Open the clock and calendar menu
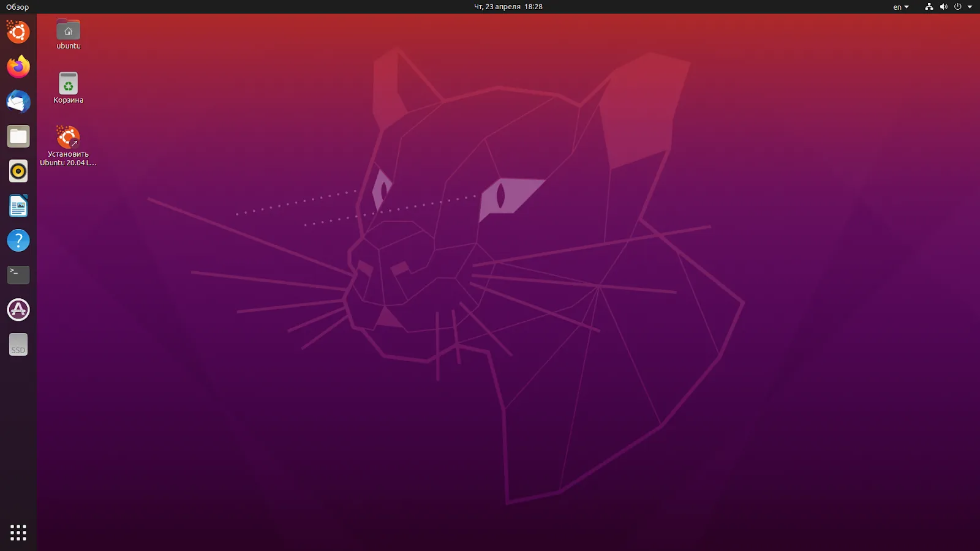The image size is (980, 551). click(x=508, y=7)
